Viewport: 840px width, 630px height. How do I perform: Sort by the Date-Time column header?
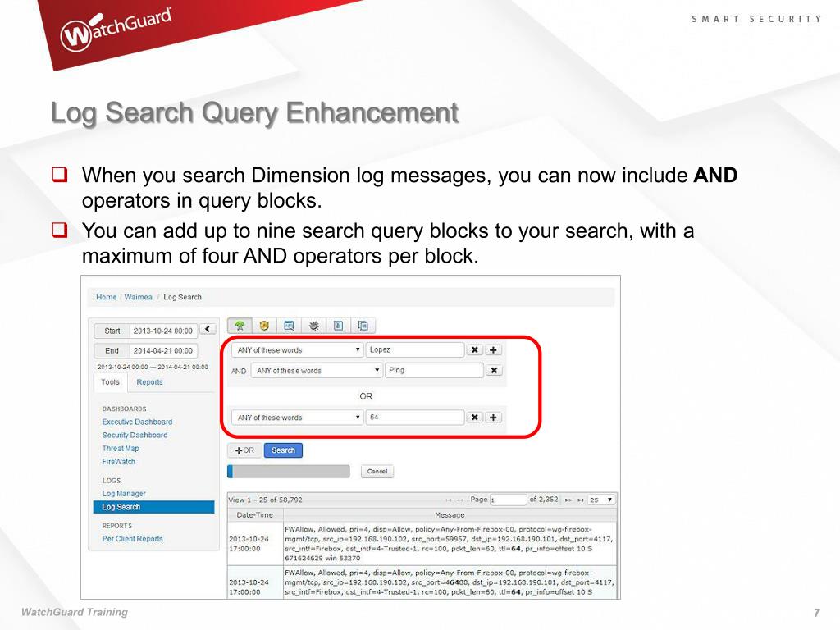pos(255,515)
